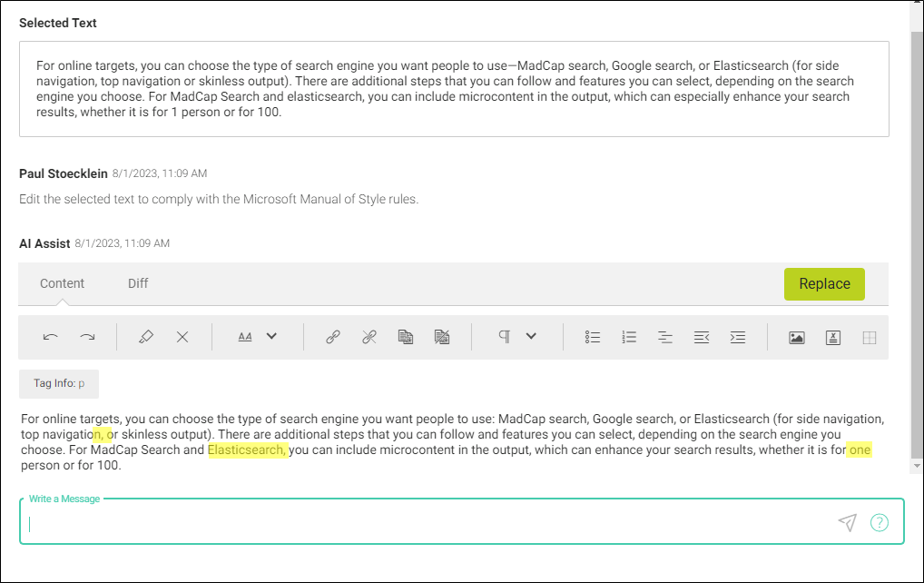
Task: Click the Undo arrow icon
Action: [x=51, y=337]
